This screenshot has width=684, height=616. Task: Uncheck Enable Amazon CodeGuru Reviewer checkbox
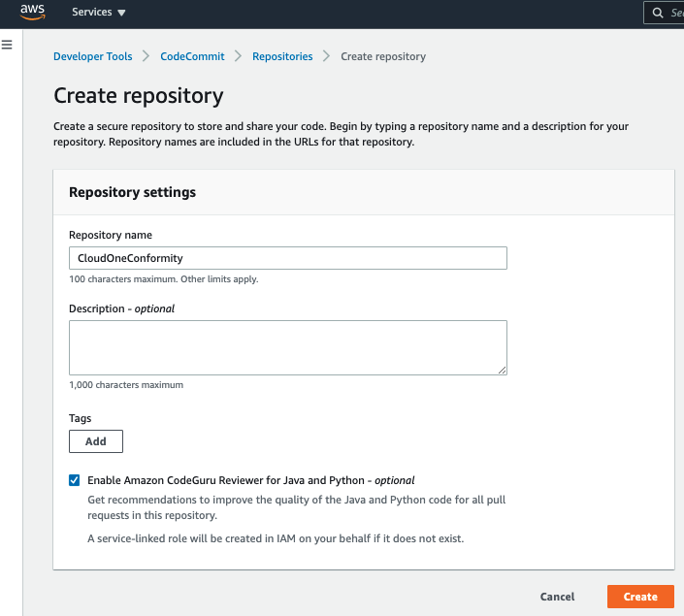74,480
